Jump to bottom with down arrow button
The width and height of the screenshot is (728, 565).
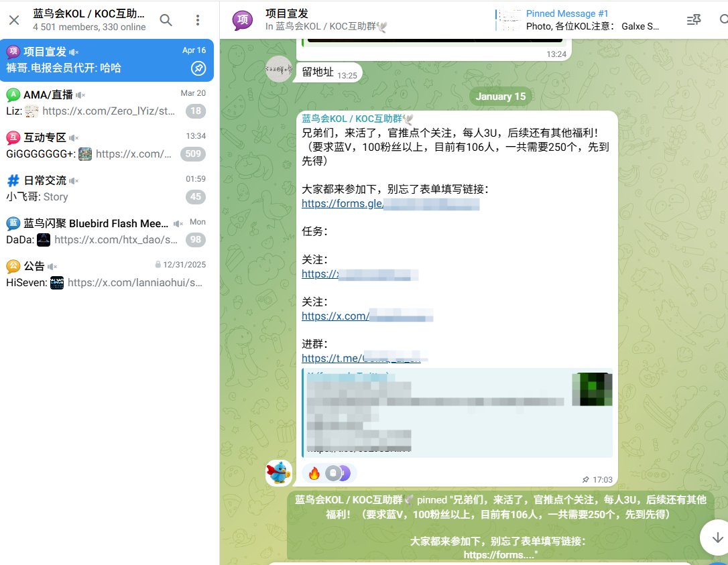click(x=717, y=537)
